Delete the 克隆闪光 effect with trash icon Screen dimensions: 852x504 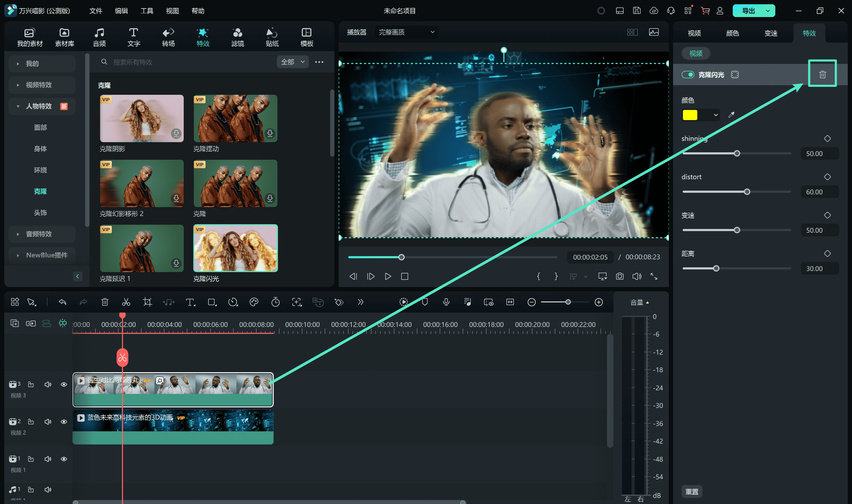tap(822, 74)
